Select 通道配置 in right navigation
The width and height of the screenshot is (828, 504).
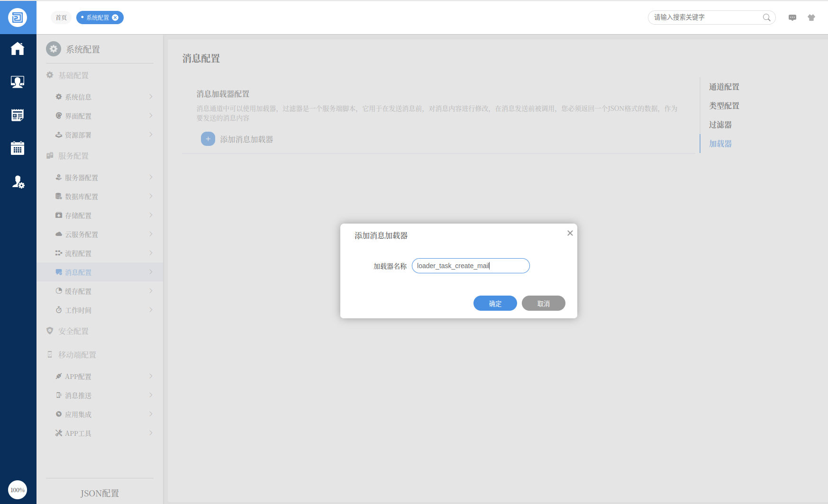pos(724,87)
